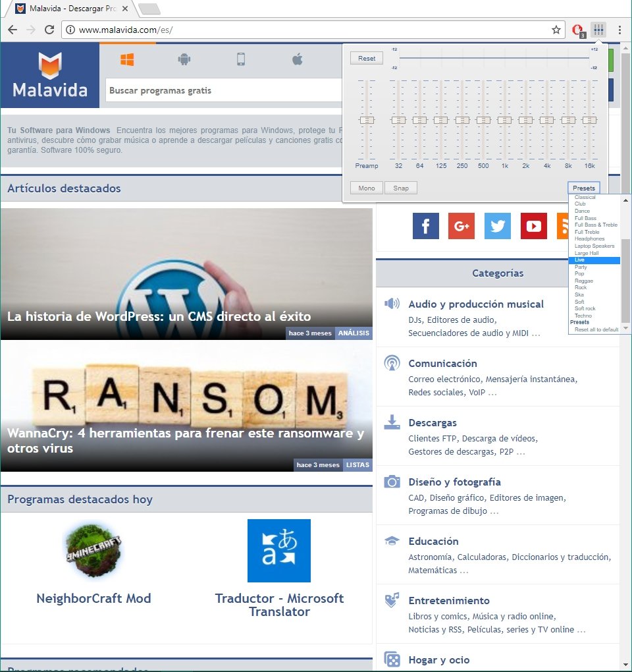632x672 pixels.
Task: Click the Microsoft Translator app thumbnail
Action: pos(278,550)
